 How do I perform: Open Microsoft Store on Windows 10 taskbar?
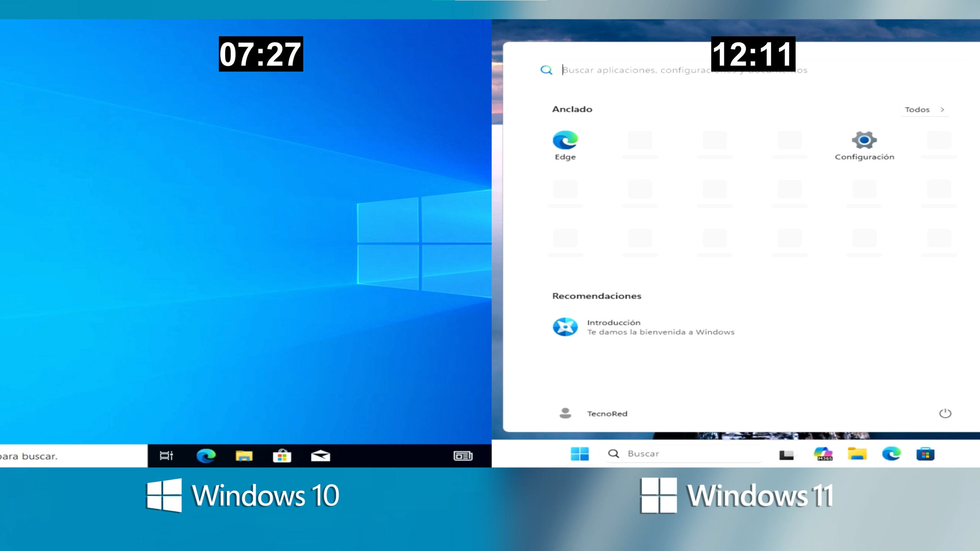(282, 456)
